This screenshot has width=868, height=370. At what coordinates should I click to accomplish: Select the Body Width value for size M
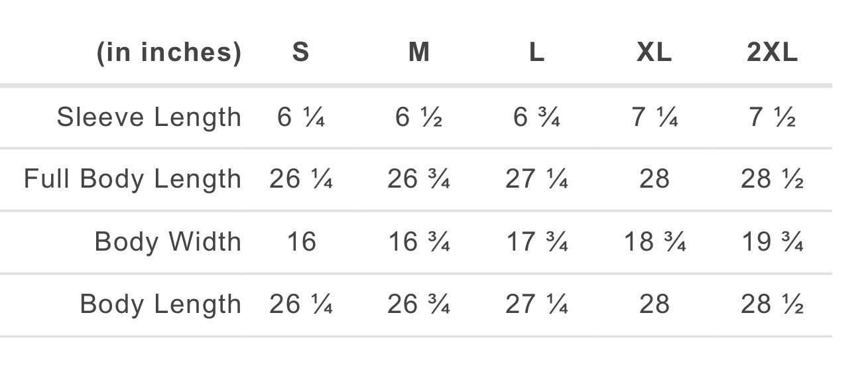(x=418, y=241)
